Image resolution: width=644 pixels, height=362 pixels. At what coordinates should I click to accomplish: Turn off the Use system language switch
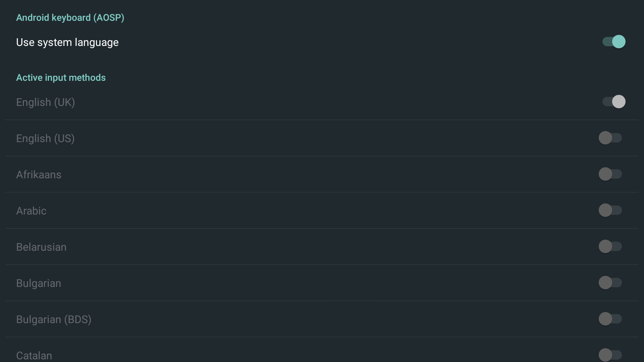point(614,42)
